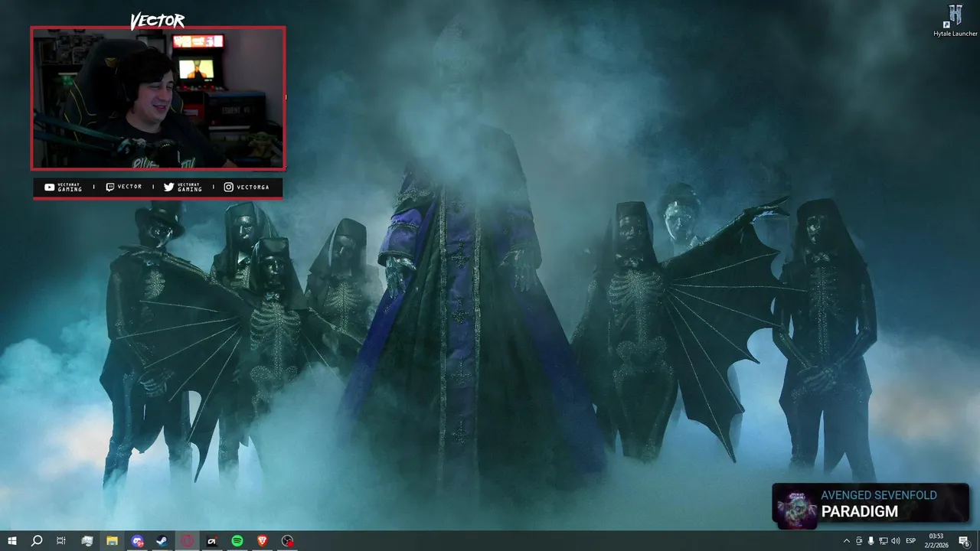The height and width of the screenshot is (551, 980).
Task: Click the YouTube VectorAT Gaming label
Action: point(64,187)
